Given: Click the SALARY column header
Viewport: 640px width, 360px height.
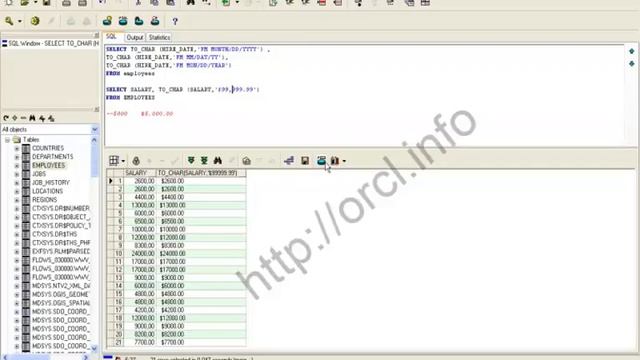Looking at the screenshot, I should (140, 173).
